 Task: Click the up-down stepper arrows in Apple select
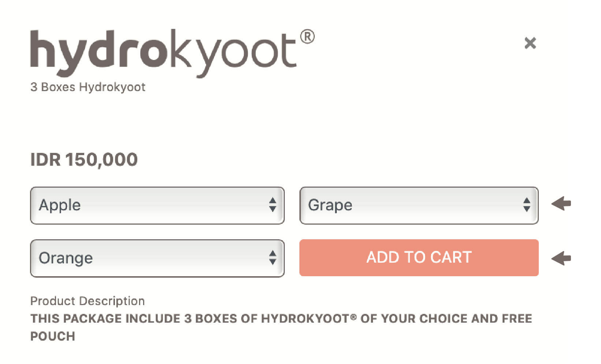pos(272,205)
